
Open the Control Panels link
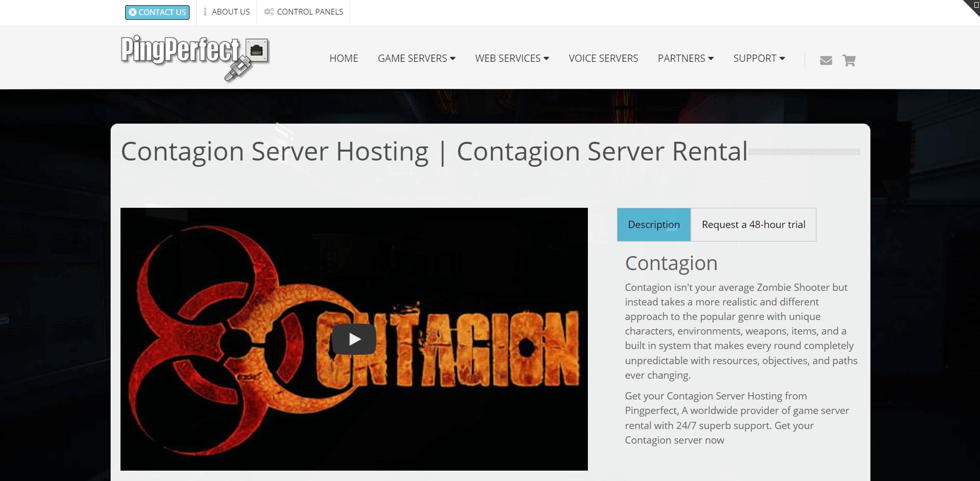[x=303, y=12]
